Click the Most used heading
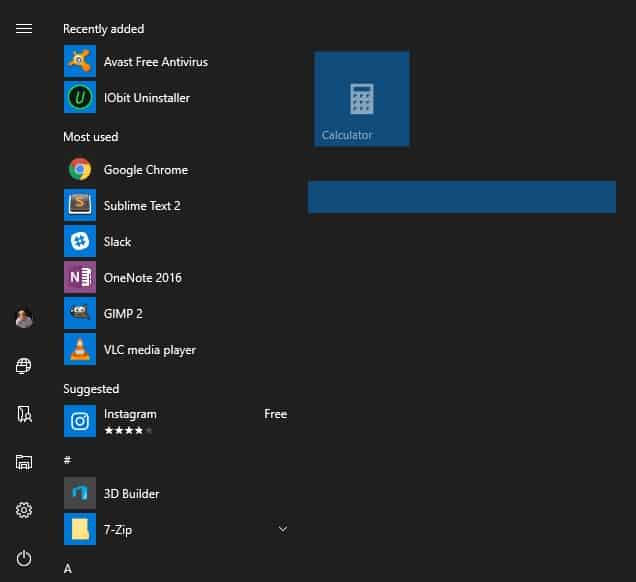Screen dimensions: 636x582 91,137
